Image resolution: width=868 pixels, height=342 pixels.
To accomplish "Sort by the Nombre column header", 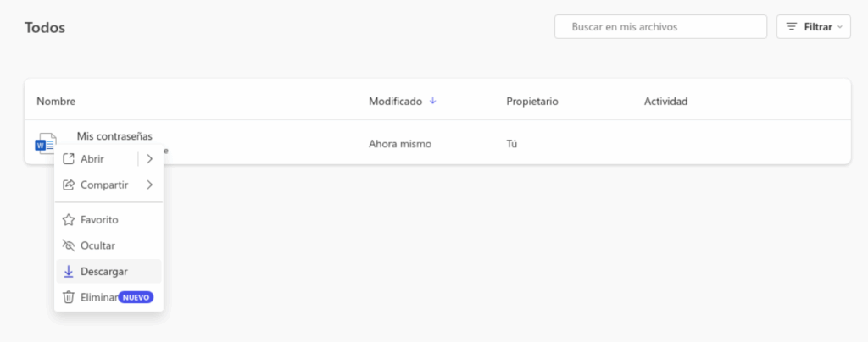I will tap(56, 102).
